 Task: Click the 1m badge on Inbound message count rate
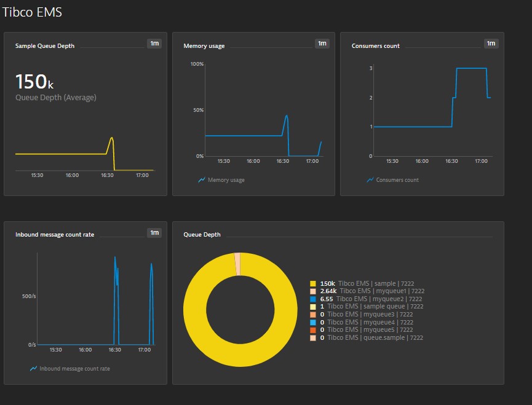[154, 232]
